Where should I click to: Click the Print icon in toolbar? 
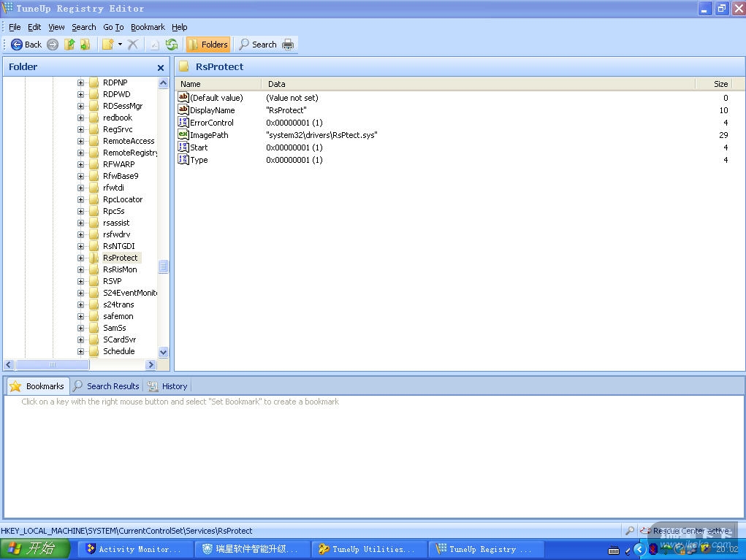[288, 45]
